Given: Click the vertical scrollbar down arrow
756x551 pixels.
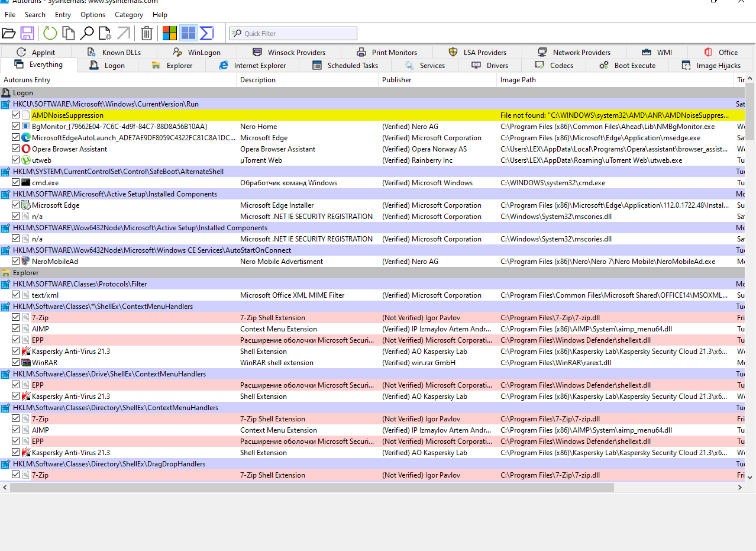Looking at the screenshot, I should point(750,477).
